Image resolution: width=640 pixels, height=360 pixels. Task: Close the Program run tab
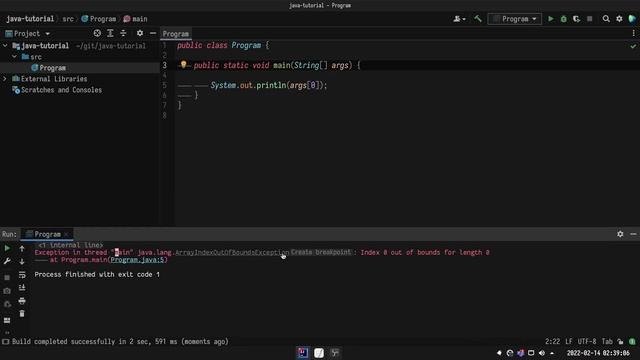pyautogui.click(x=66, y=234)
